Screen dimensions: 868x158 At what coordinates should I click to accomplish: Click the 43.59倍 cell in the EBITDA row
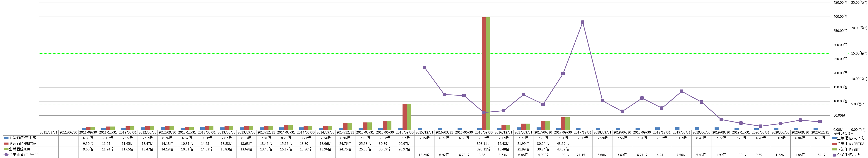tap(563, 144)
